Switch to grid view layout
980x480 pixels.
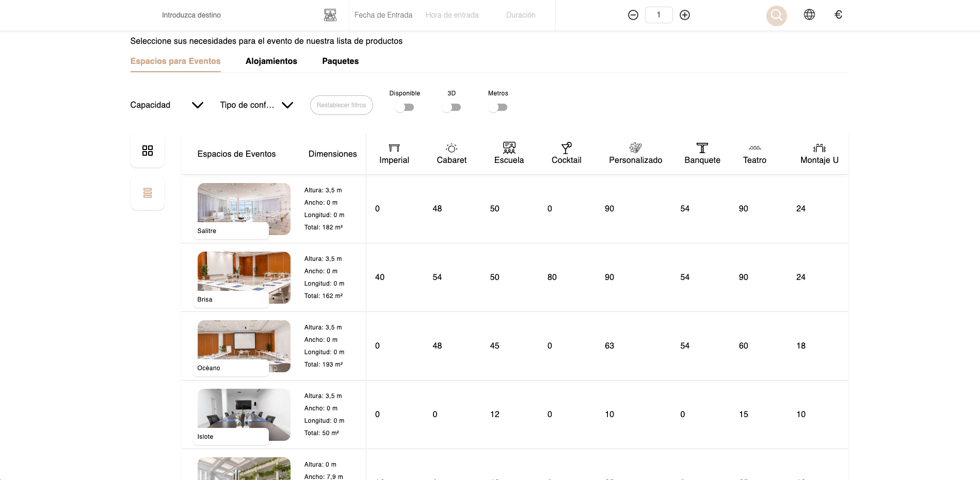(147, 150)
